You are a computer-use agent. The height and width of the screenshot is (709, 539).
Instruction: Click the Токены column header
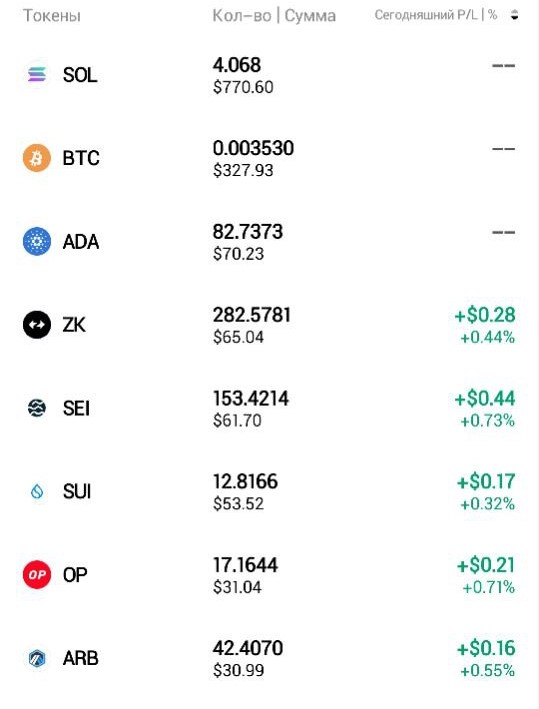52,16
